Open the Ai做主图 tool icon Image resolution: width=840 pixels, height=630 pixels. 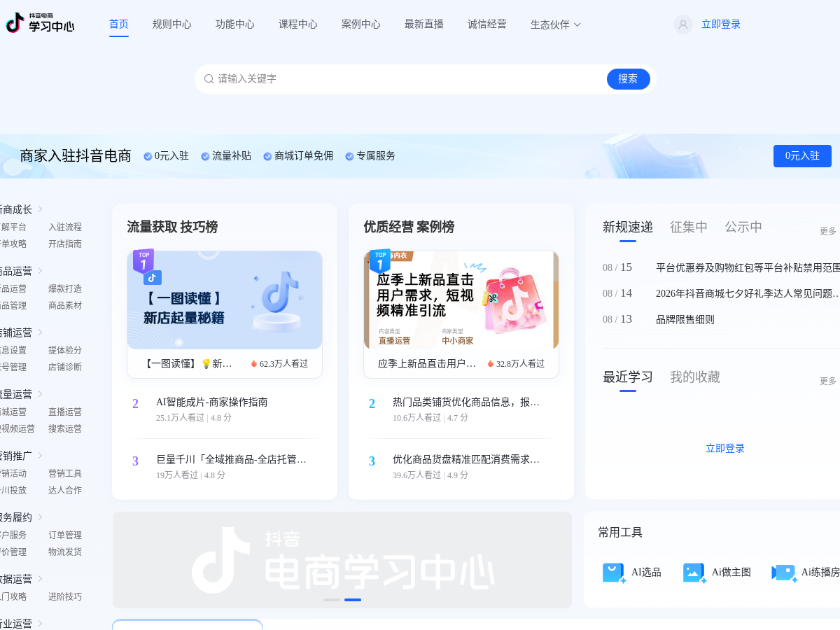pos(694,573)
